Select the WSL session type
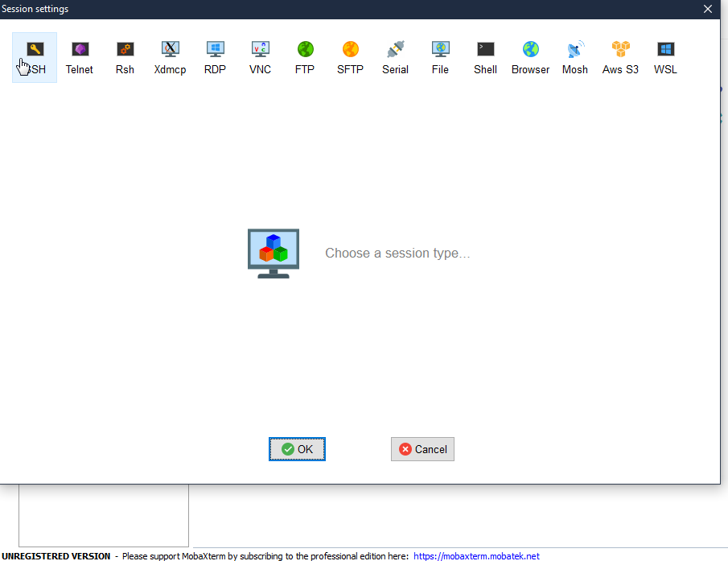 (x=664, y=56)
